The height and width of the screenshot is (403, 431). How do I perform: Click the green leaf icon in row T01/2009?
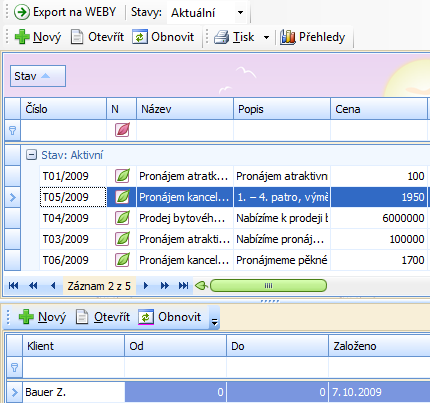tap(122, 176)
